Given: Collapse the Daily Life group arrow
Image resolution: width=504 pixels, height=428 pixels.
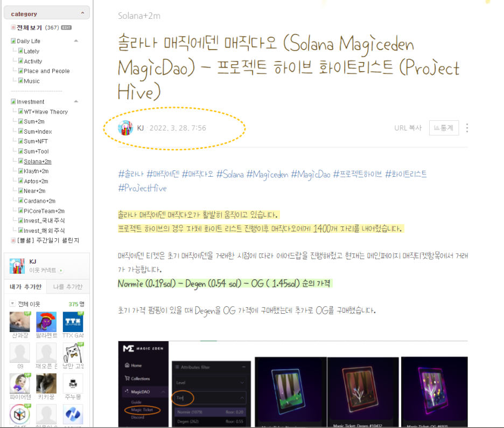Looking at the screenshot, I should point(76,41).
